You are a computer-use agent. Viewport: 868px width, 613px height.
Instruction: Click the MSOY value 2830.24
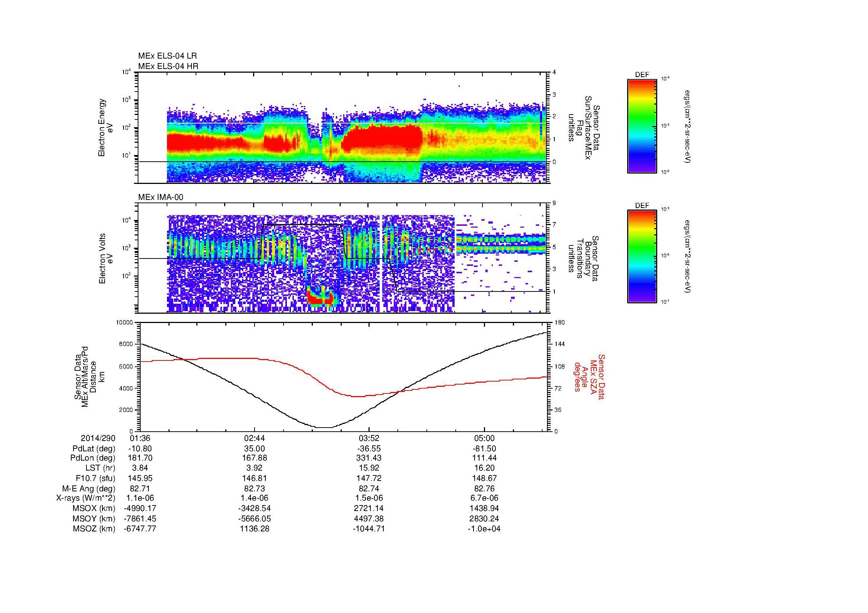484,518
